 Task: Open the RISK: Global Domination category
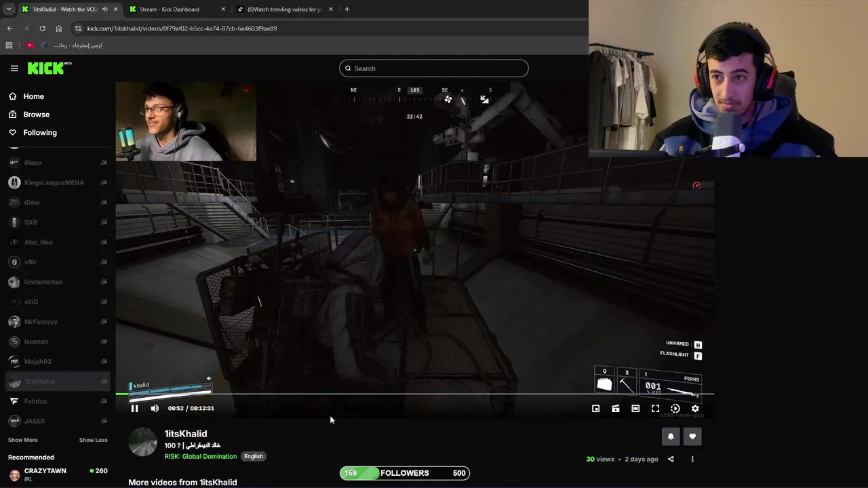click(201, 456)
